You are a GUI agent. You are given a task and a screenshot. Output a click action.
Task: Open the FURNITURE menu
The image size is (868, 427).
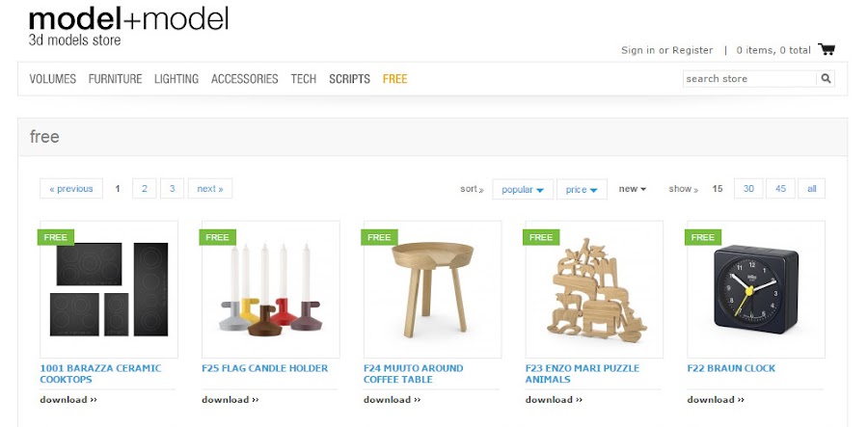point(115,78)
